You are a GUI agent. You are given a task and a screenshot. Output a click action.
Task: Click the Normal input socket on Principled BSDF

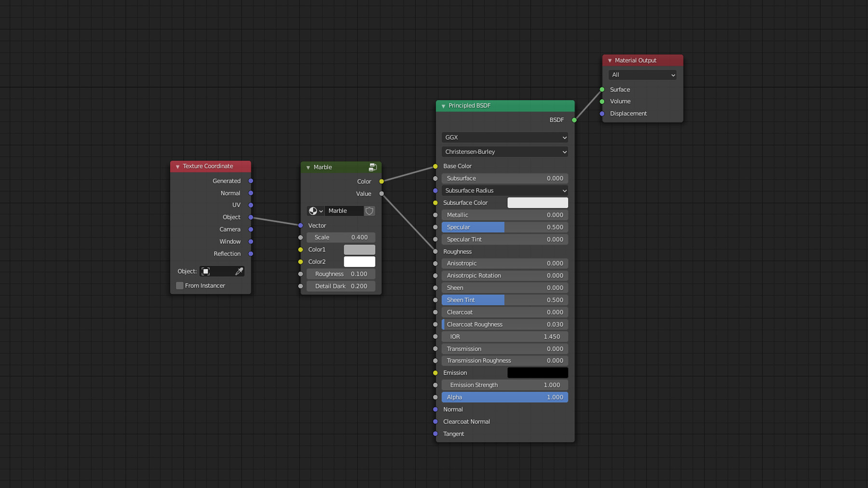point(435,409)
